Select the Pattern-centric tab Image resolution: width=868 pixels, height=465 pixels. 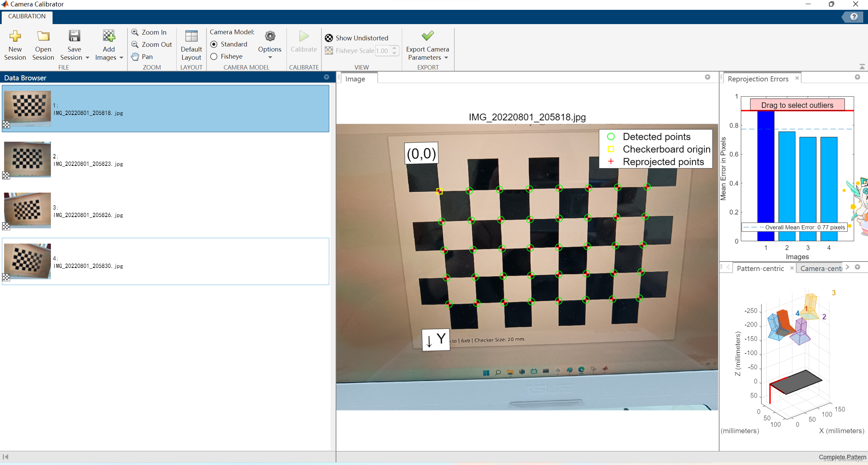pos(760,268)
